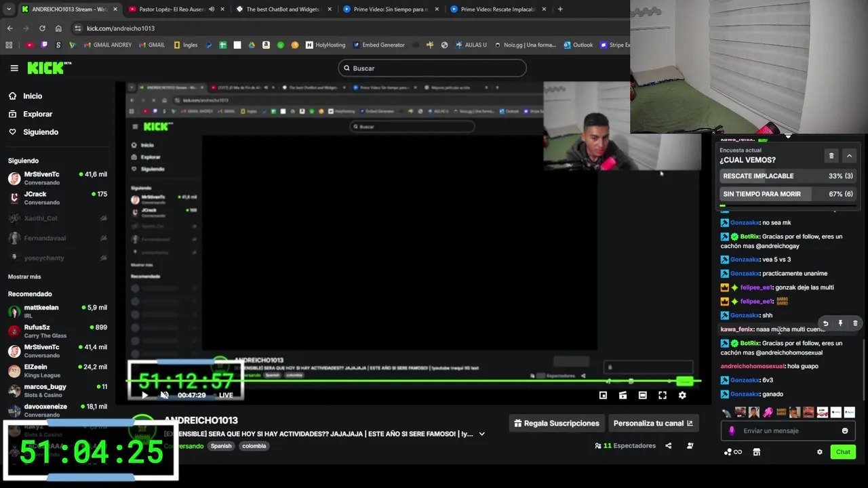Viewport: 868px width, 488px height.
Task: Vote for RESCATE IMPLACABLE poll option
Action: [788, 176]
